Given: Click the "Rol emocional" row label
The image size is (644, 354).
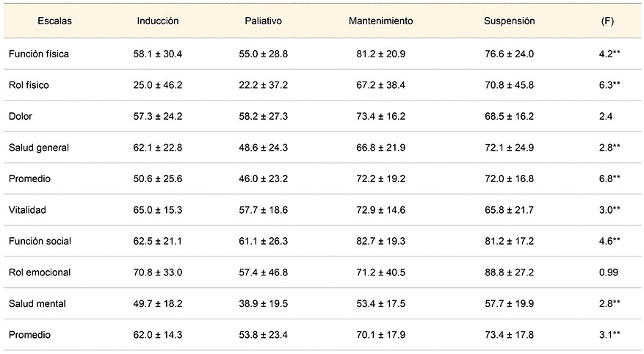Looking at the screenshot, I should point(40,272).
